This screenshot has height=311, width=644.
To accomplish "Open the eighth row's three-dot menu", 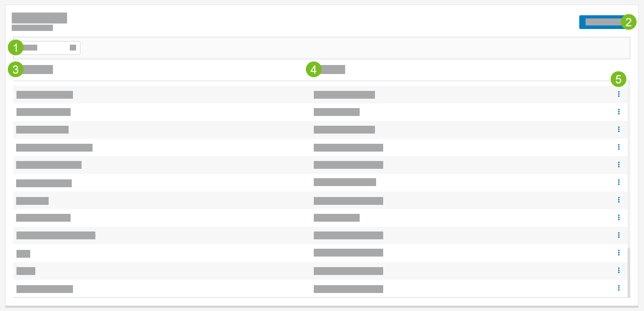I will tap(619, 217).
